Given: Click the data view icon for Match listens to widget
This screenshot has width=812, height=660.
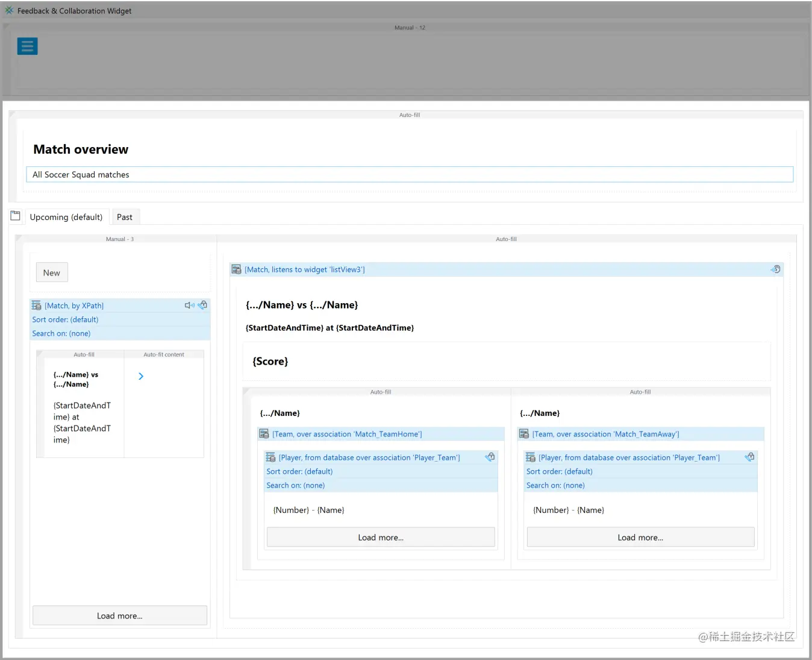Looking at the screenshot, I should pos(237,269).
